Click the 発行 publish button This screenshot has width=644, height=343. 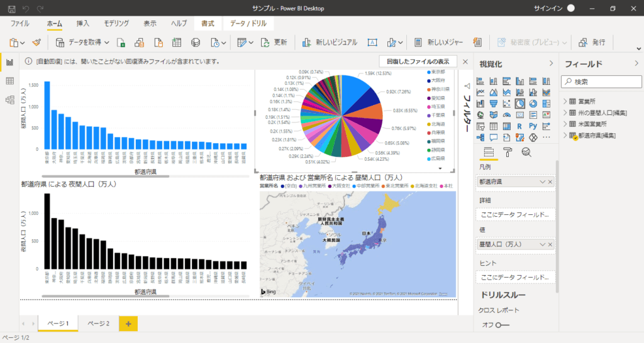click(x=592, y=42)
